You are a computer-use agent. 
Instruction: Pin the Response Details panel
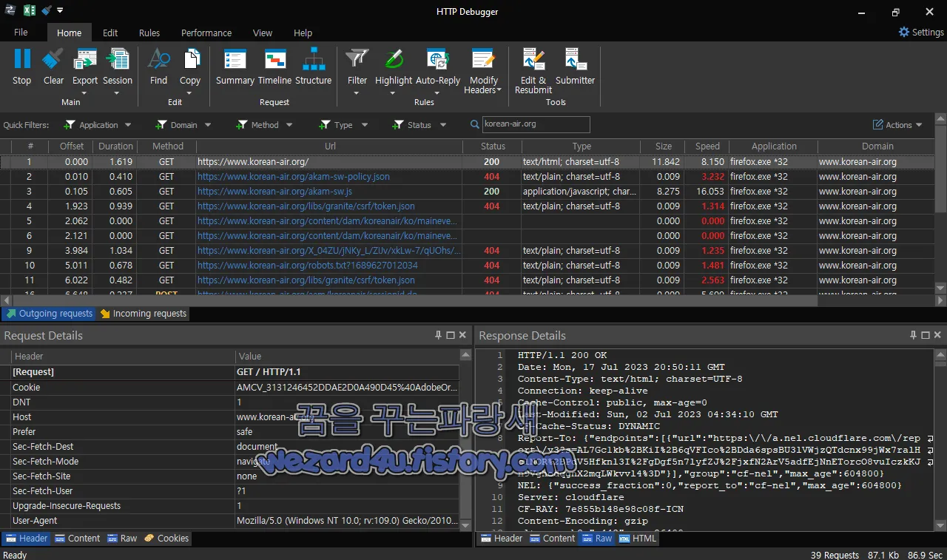click(914, 335)
